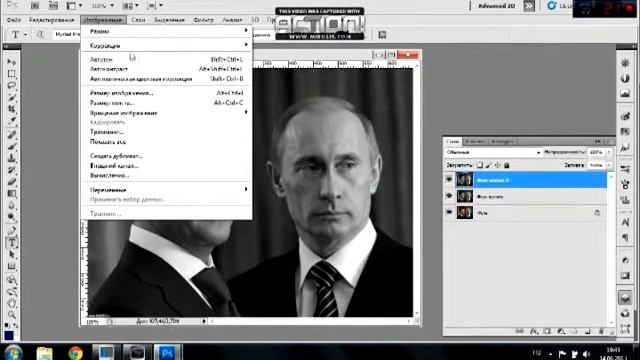Image resolution: width=640 pixels, height=360 pixels.
Task: Select the Blur tool
Action: (x=11, y=205)
